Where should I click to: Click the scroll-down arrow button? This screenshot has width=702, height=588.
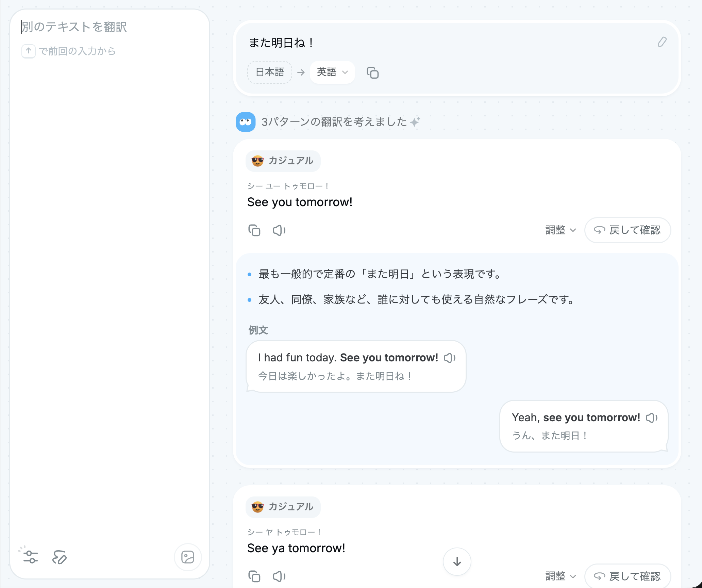point(457,561)
